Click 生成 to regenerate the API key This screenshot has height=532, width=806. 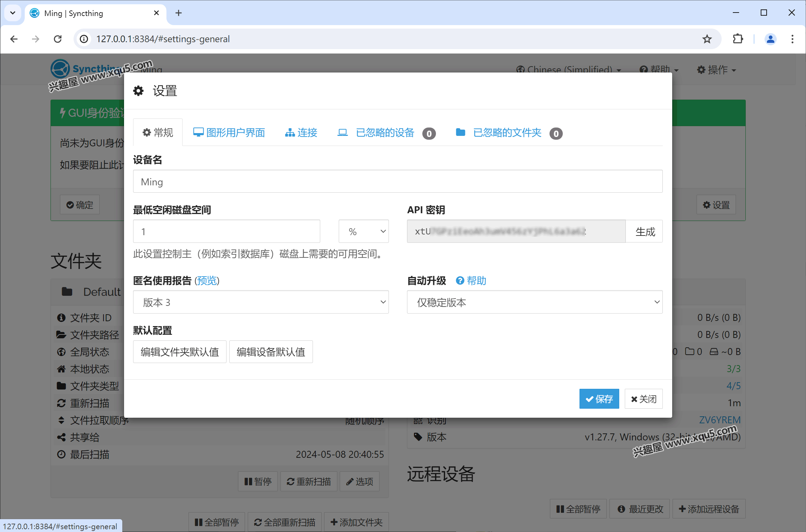645,232
